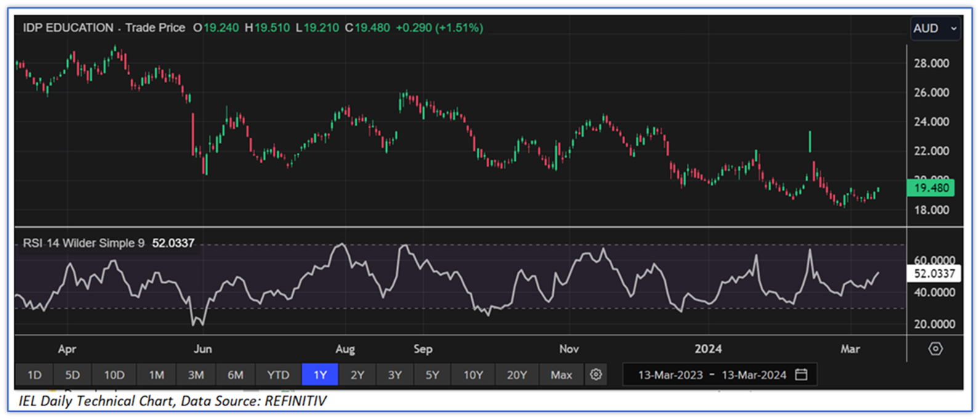Image resolution: width=980 pixels, height=419 pixels.
Task: Select the 5D time range
Action: [73, 375]
